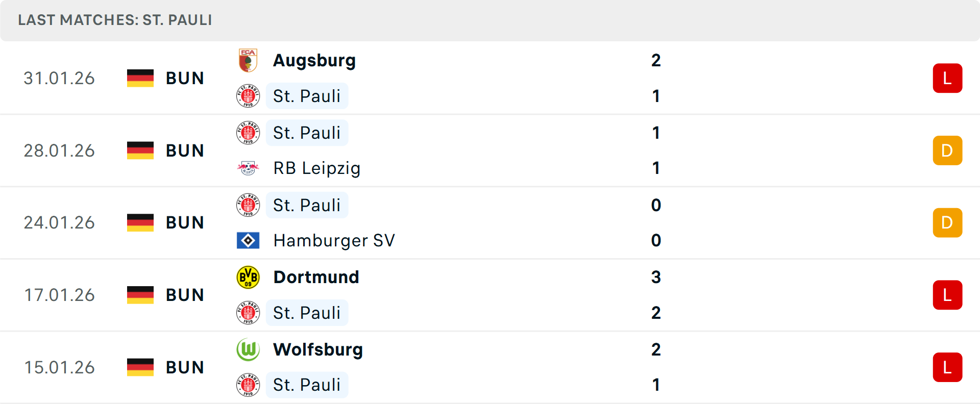Switch to the LAST MATCHES: ST. PAULI section

point(114,20)
